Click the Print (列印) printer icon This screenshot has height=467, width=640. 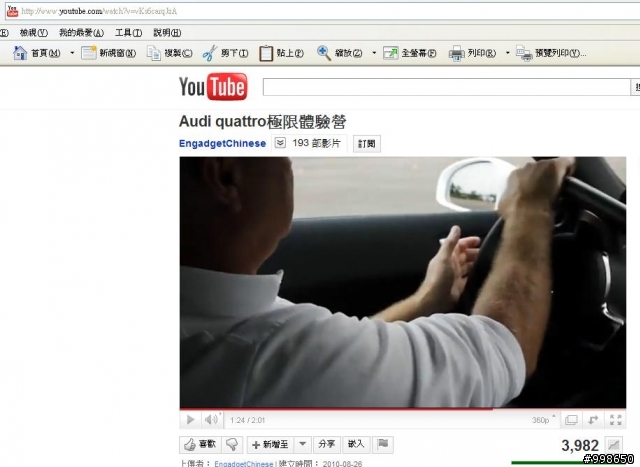456,53
